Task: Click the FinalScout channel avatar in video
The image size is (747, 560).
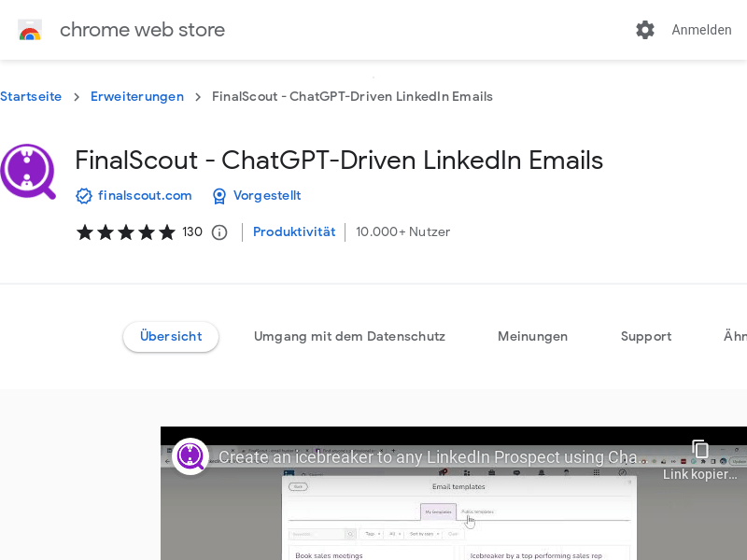Action: click(x=190, y=456)
